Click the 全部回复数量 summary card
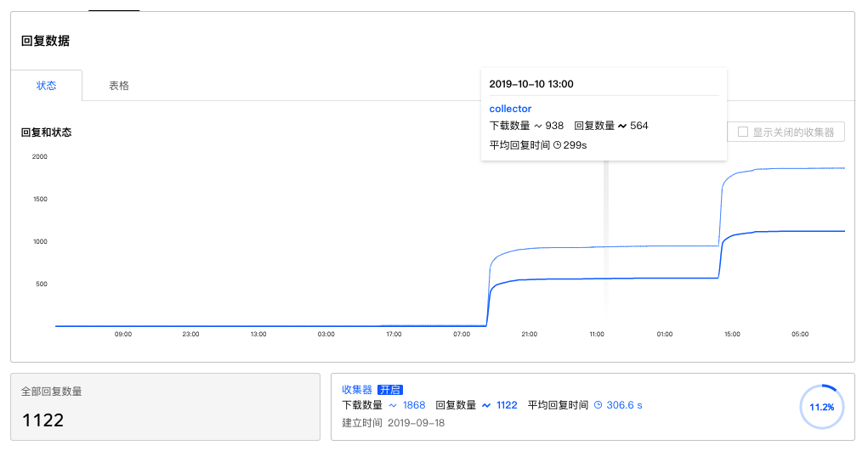Image resolution: width=868 pixels, height=451 pixels. (x=165, y=407)
